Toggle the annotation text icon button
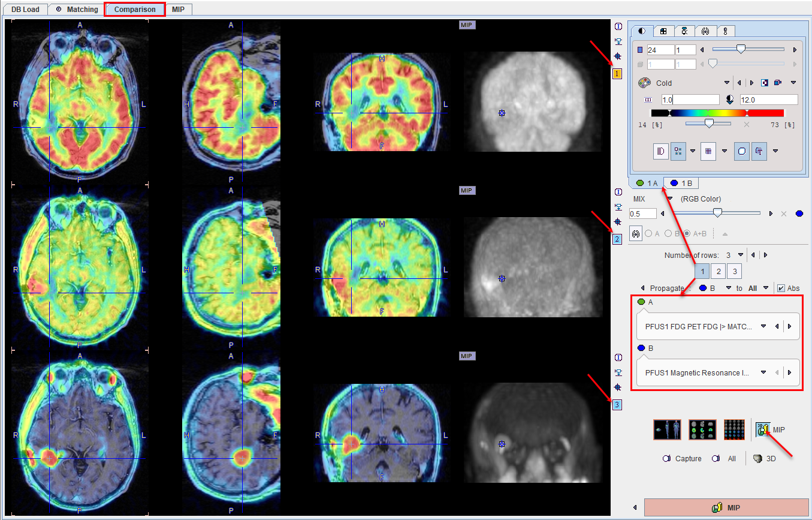The image size is (812, 520). 759,152
